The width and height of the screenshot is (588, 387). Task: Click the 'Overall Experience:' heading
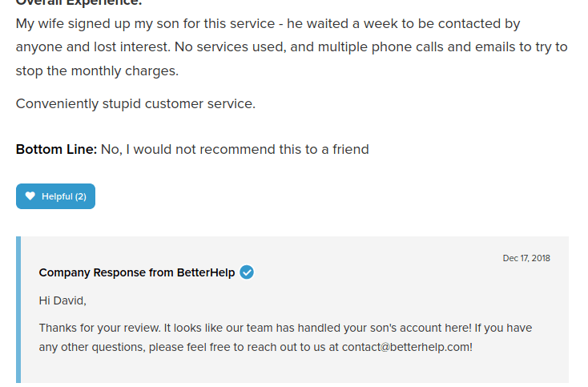coord(79,2)
